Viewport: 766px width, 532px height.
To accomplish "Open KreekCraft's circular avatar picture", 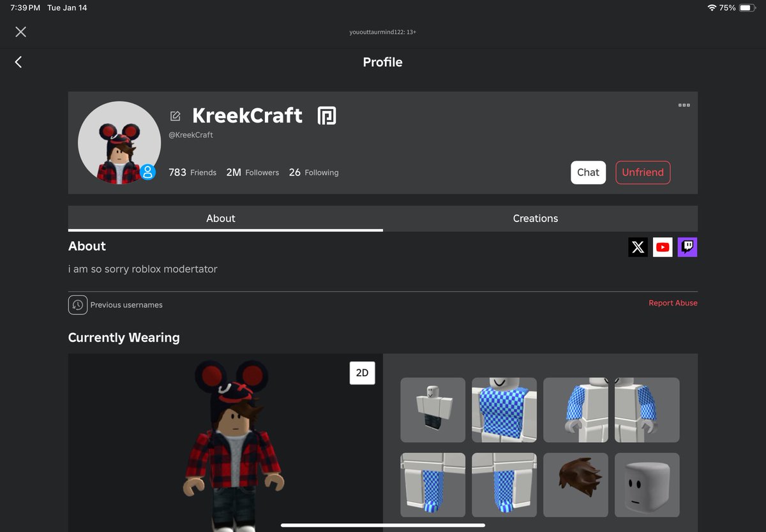I will point(119,143).
